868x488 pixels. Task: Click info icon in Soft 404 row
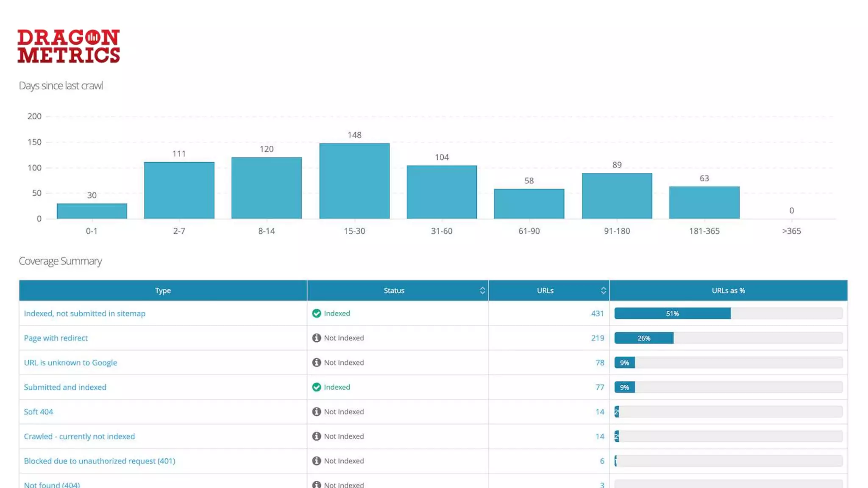(316, 412)
